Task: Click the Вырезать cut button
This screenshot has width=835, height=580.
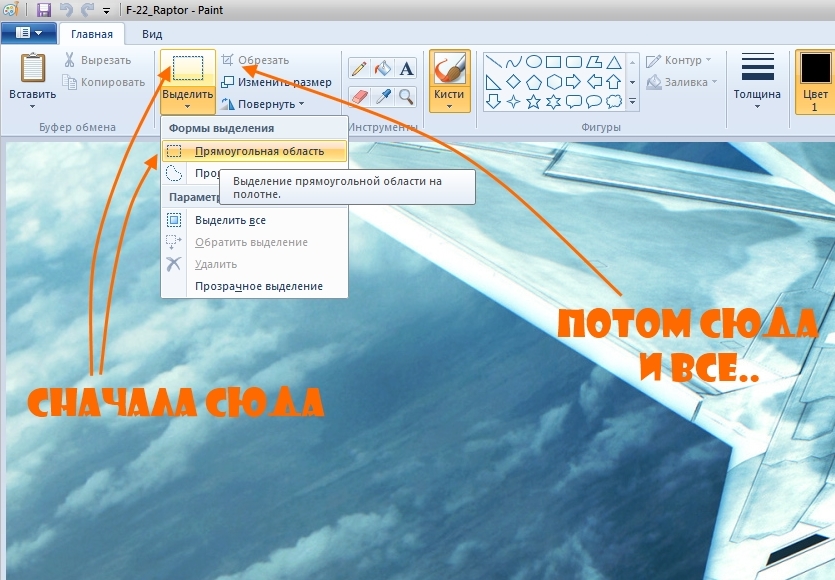Action: pos(97,60)
